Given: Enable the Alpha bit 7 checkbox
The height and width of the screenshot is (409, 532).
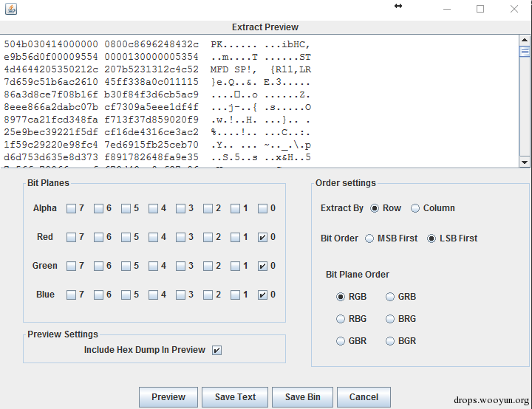Looking at the screenshot, I should (71, 208).
